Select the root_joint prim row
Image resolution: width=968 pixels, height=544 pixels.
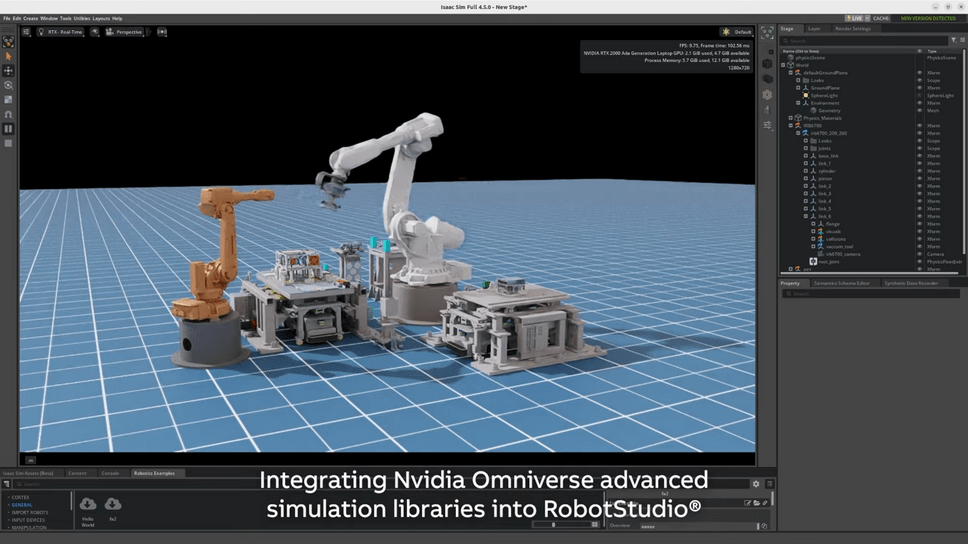[870, 262]
